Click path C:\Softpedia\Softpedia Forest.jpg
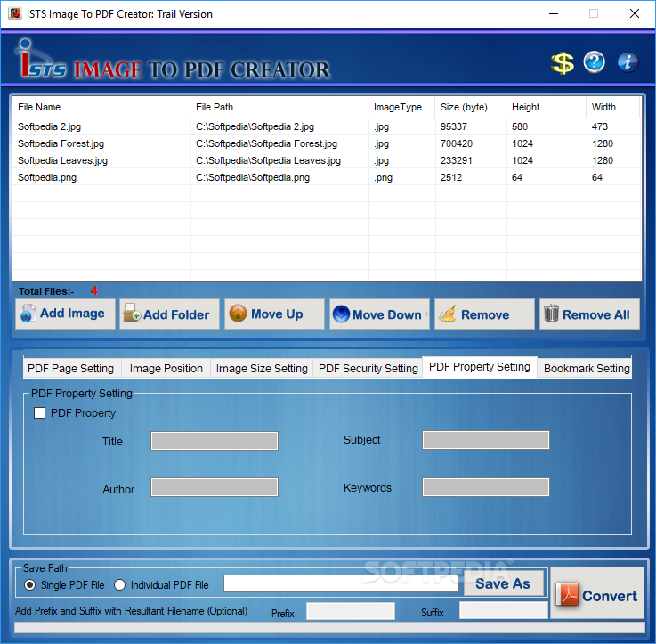 coord(266,143)
